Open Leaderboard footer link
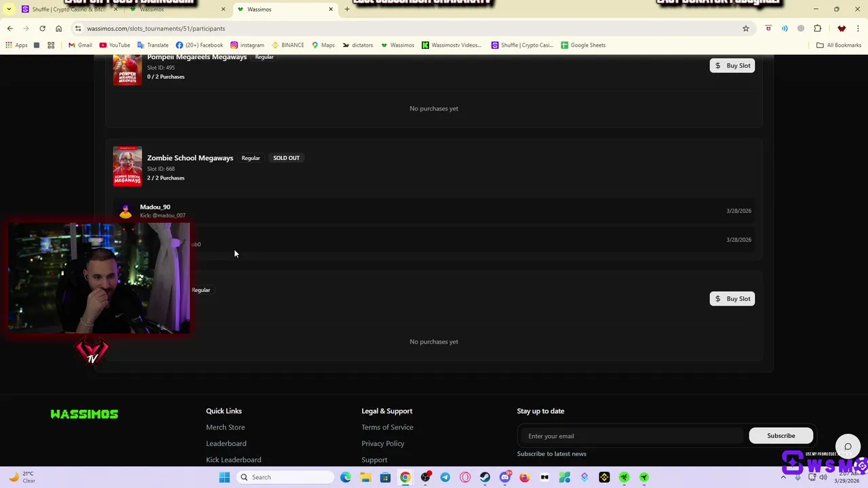Viewport: 868px width, 488px height. point(226,443)
